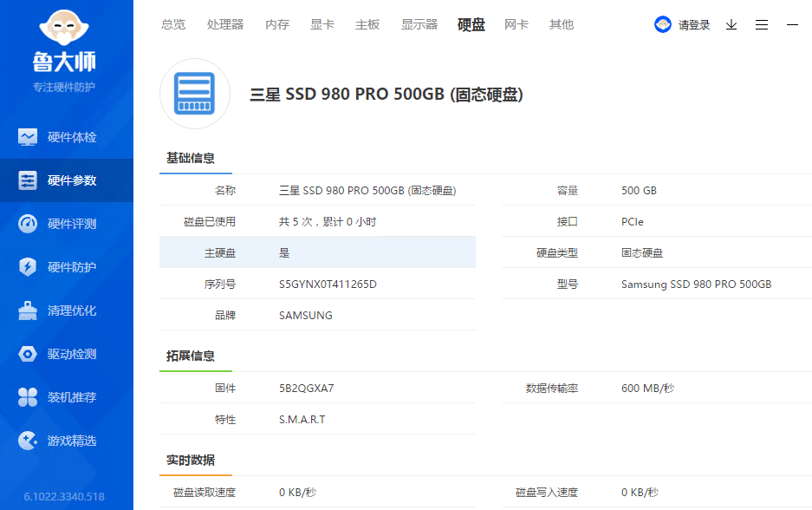The image size is (812, 510).
Task: Click the 硬件防护 shield icon in the sidebar
Action: (28, 267)
